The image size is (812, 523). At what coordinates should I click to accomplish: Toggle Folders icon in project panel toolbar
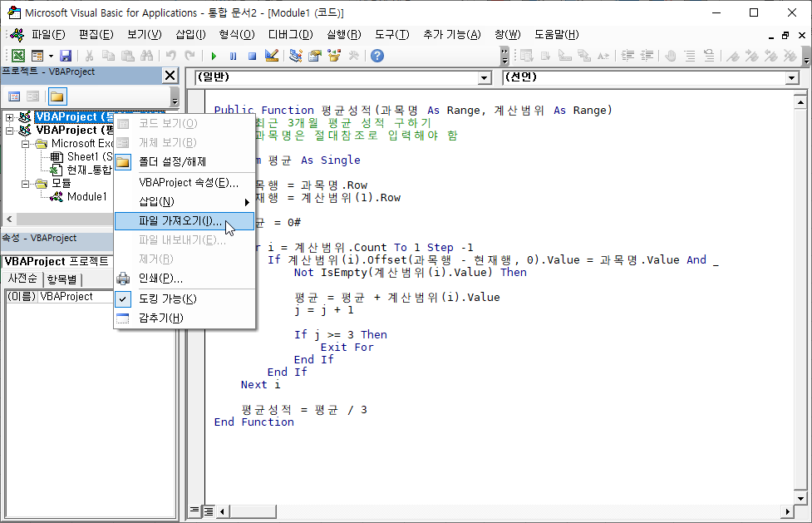[x=57, y=96]
